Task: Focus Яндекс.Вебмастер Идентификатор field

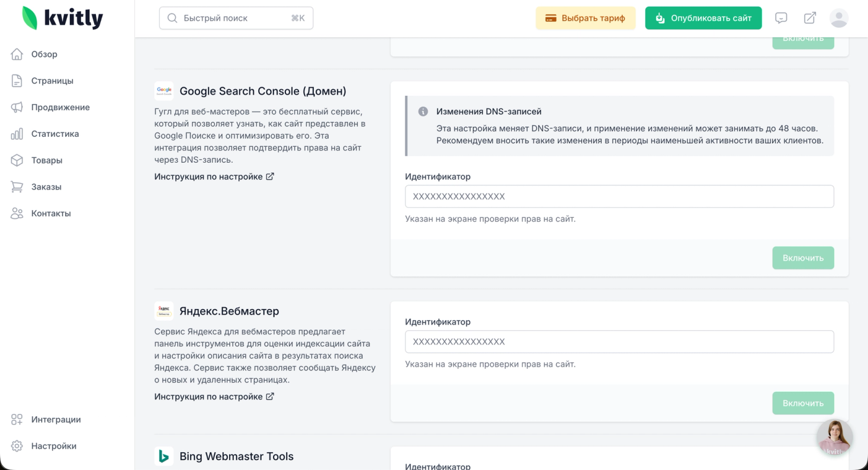Action: 619,342
